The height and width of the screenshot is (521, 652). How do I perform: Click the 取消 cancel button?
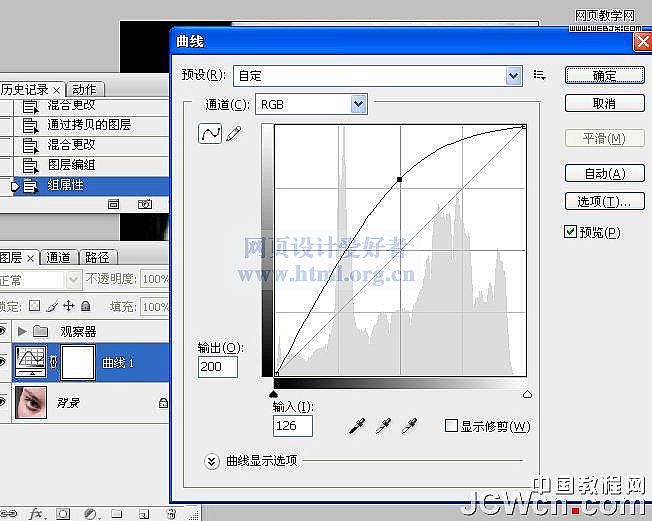605,103
